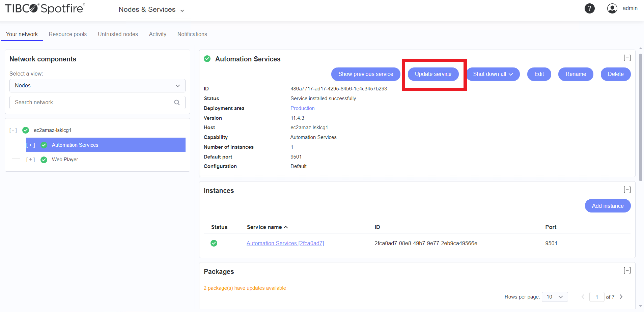Click the Port column header

(551, 227)
